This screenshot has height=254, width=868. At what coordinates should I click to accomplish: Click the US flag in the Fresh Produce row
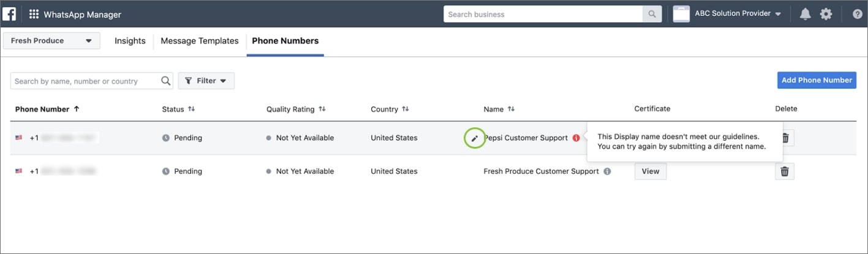coord(18,171)
